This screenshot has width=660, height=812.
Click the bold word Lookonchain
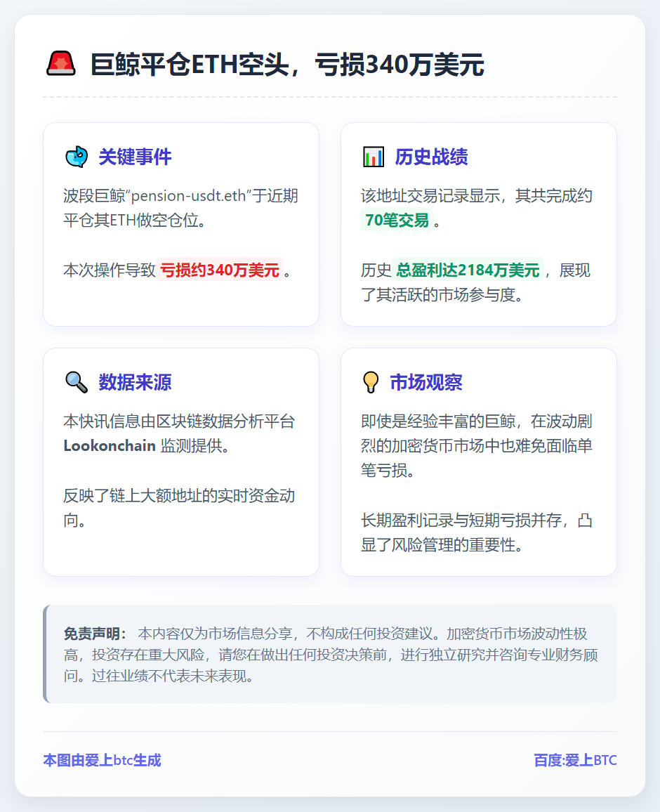[x=110, y=446]
